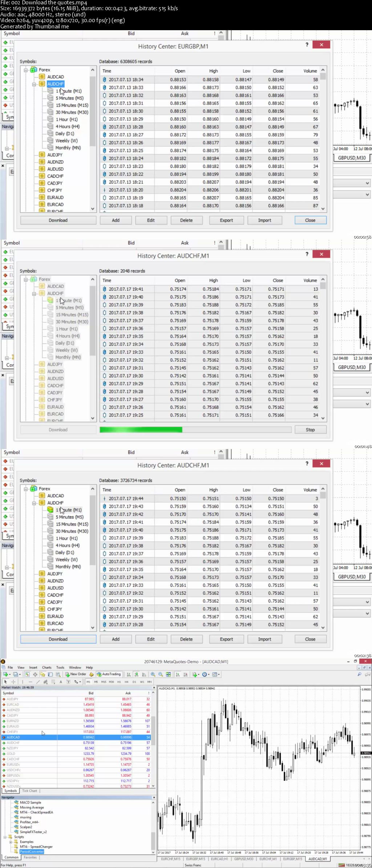Toggle the Navigator panel toolbar icon

(43, 674)
